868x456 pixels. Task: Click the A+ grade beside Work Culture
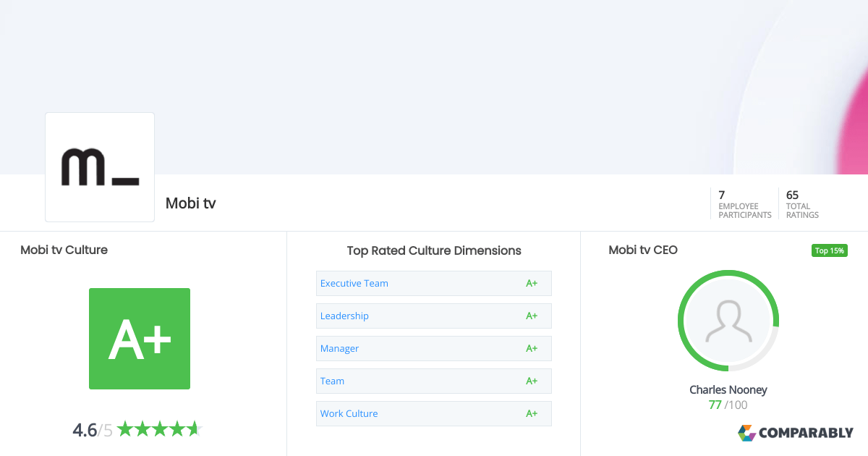click(x=532, y=413)
